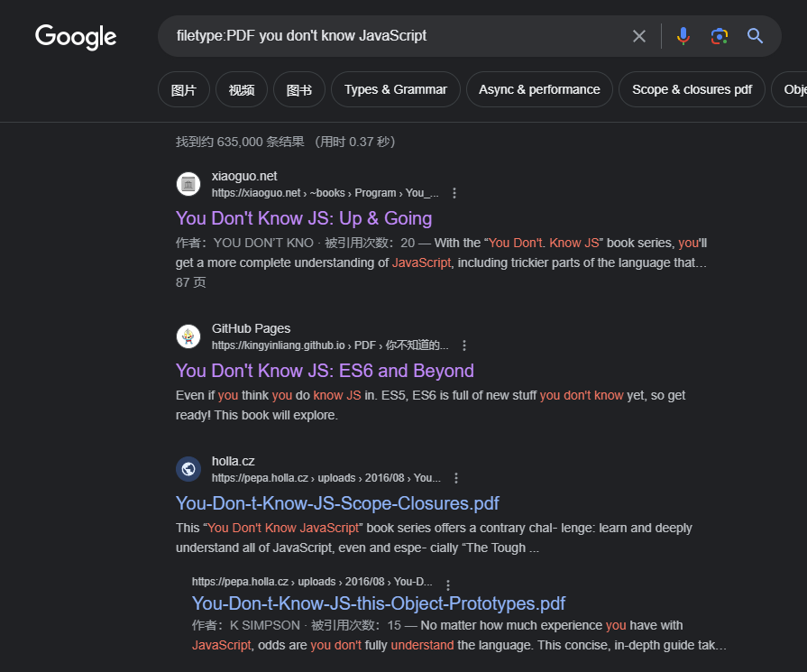
Task: Open You Don't Know JS: ES6 and Beyond
Action: [x=325, y=371]
